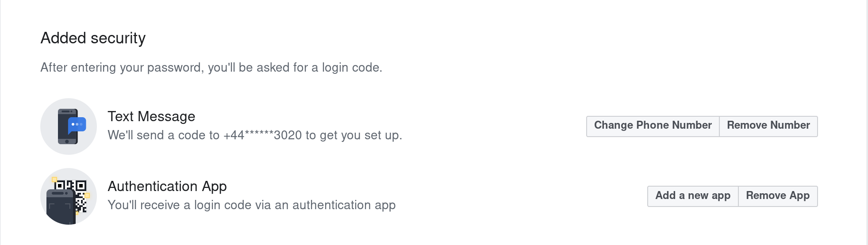Click the authentication app description text
The image size is (868, 245).
[251, 205]
